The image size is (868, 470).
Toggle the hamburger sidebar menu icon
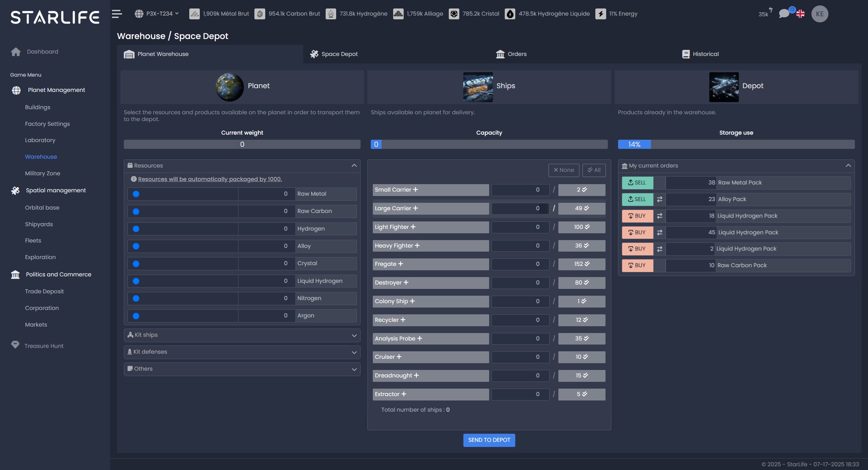pos(117,14)
